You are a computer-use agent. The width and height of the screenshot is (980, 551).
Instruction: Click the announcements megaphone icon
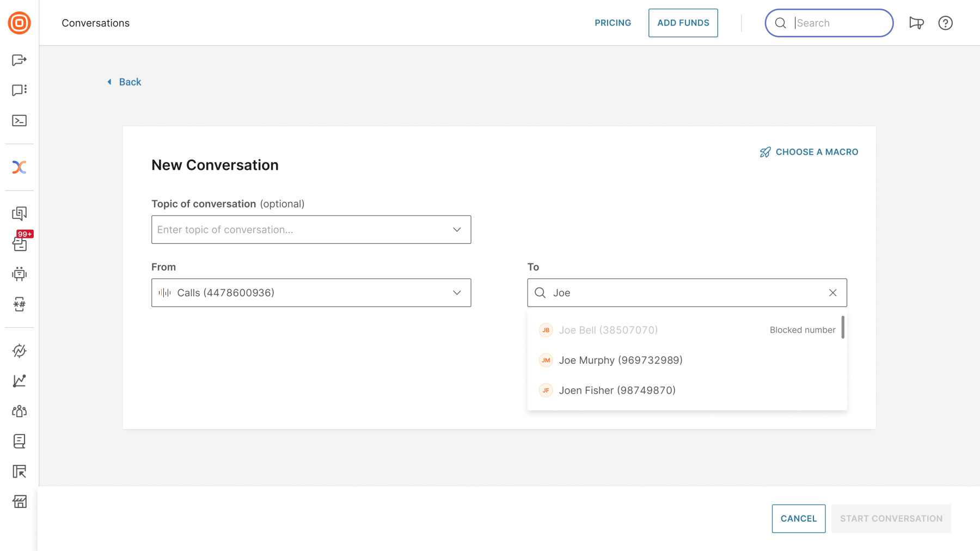916,23
